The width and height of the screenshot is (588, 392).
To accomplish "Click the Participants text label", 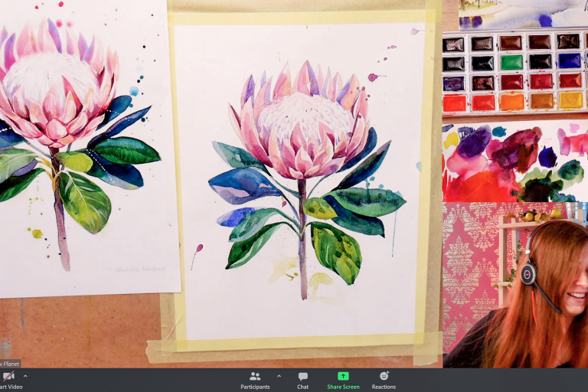I will point(255,387).
